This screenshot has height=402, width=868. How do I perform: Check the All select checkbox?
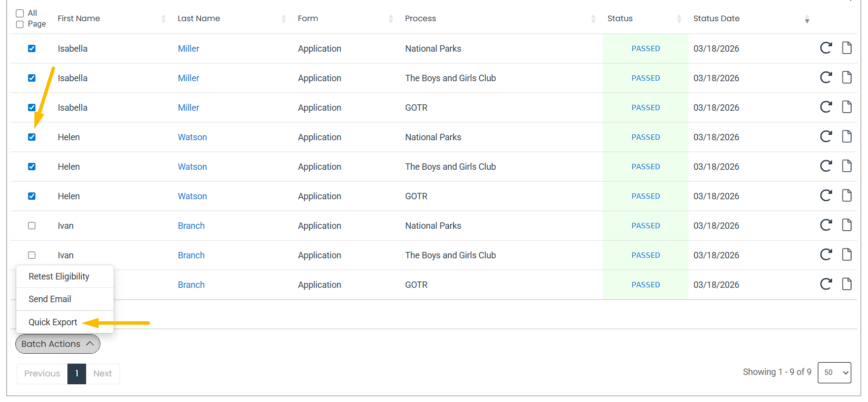click(x=20, y=13)
